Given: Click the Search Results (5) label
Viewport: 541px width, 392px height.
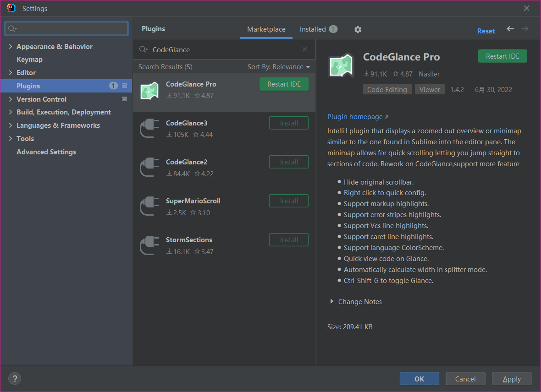Looking at the screenshot, I should click(165, 67).
